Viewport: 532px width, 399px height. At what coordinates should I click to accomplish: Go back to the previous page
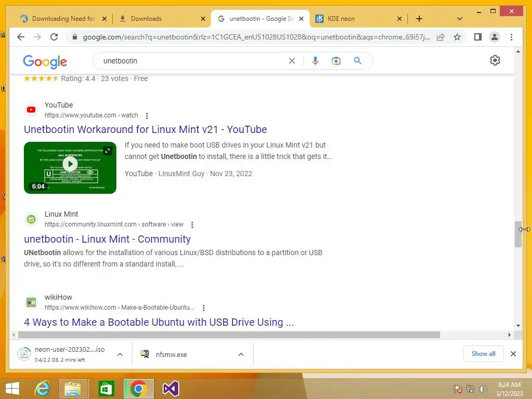[21, 37]
